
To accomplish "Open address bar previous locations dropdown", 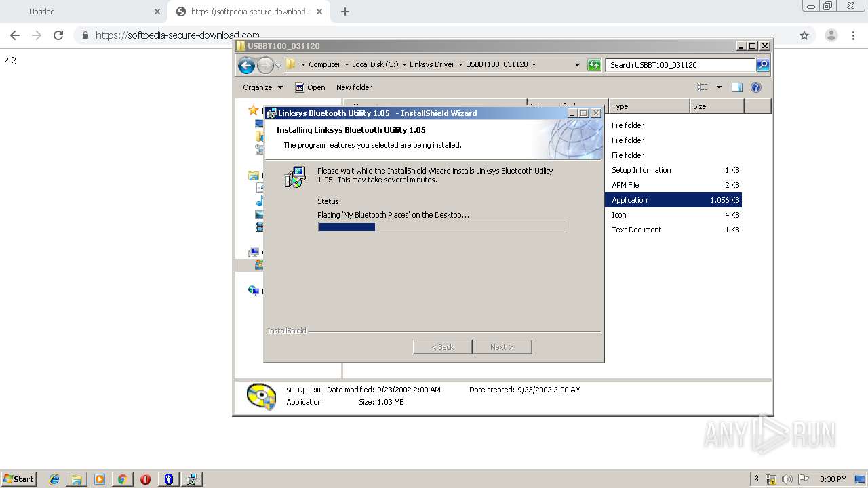I will point(577,65).
